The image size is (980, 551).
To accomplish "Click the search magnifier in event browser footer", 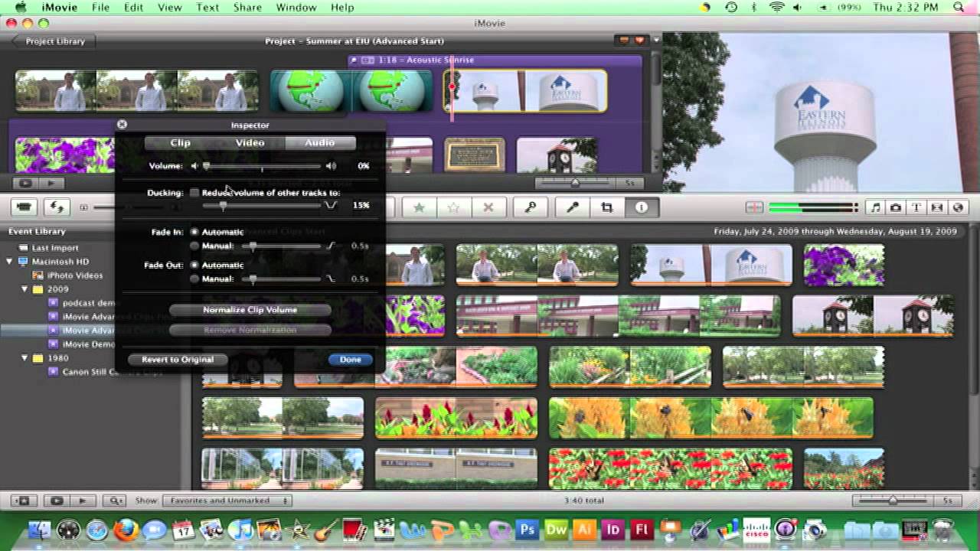I will point(116,500).
